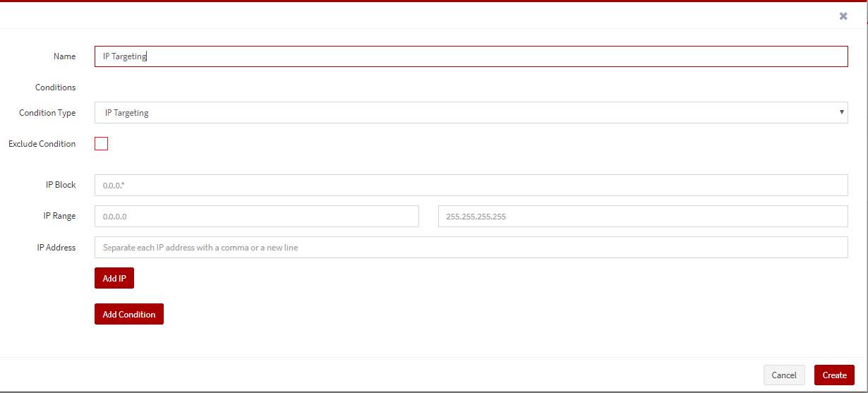Click the IP Range start field
The height and width of the screenshot is (393, 868).
[257, 217]
